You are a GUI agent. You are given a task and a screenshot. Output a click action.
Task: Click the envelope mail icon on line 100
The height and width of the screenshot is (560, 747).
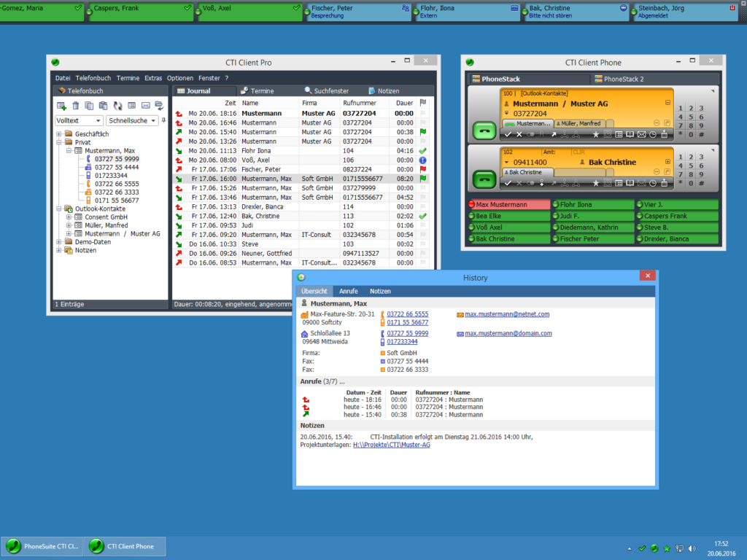click(x=641, y=134)
